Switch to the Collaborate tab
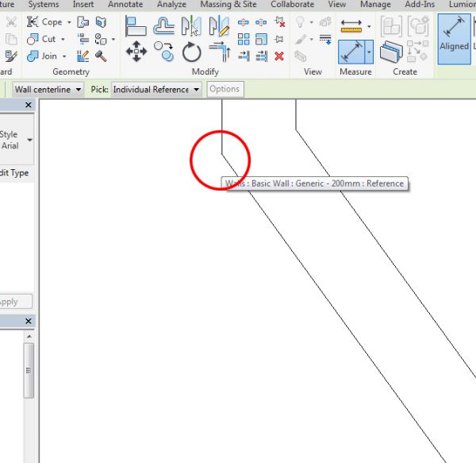Screen dimensions: 476x463 point(291,5)
